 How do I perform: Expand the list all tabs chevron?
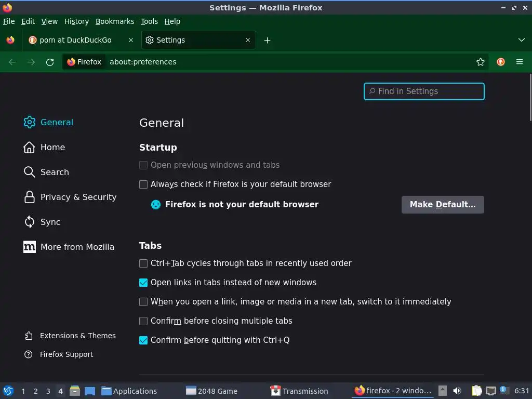point(522,40)
